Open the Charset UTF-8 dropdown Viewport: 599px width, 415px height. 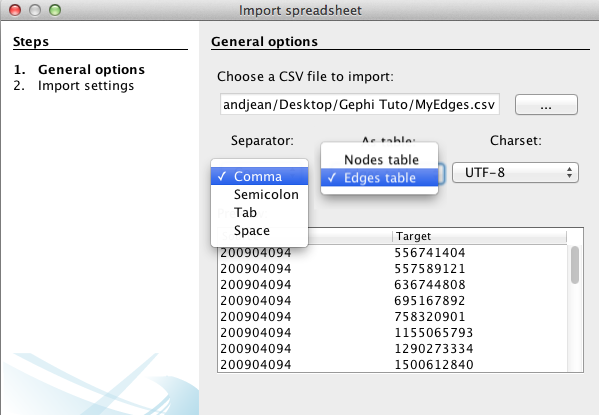[515, 173]
